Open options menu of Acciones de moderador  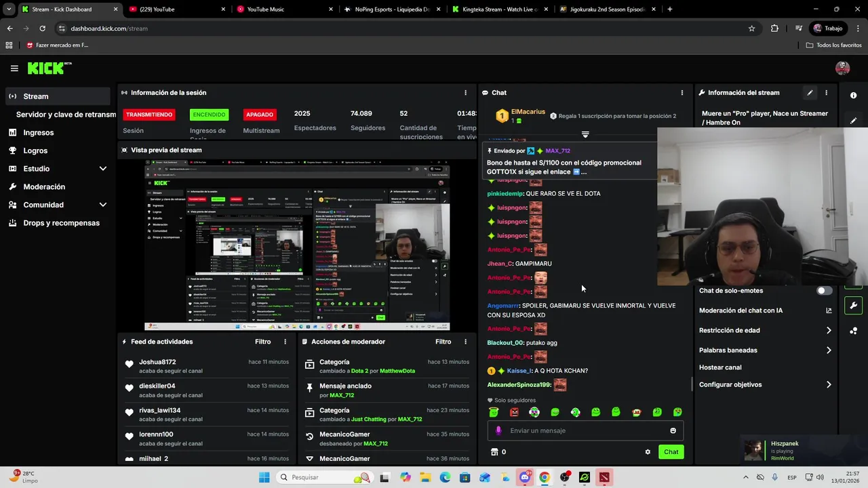click(465, 342)
